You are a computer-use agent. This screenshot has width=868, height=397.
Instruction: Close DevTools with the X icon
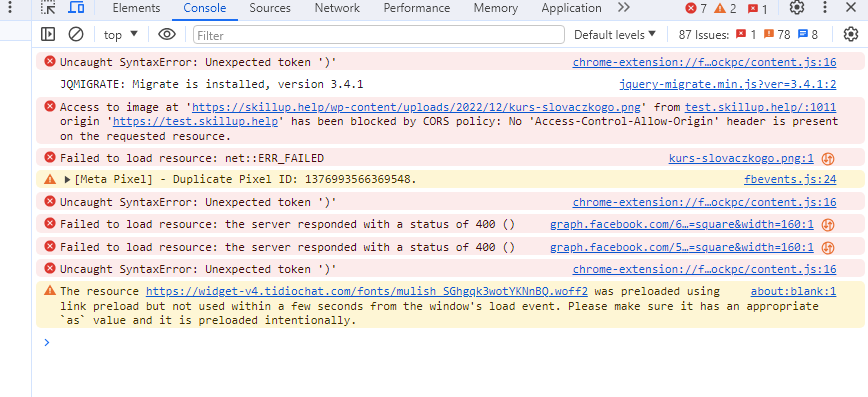click(x=851, y=7)
